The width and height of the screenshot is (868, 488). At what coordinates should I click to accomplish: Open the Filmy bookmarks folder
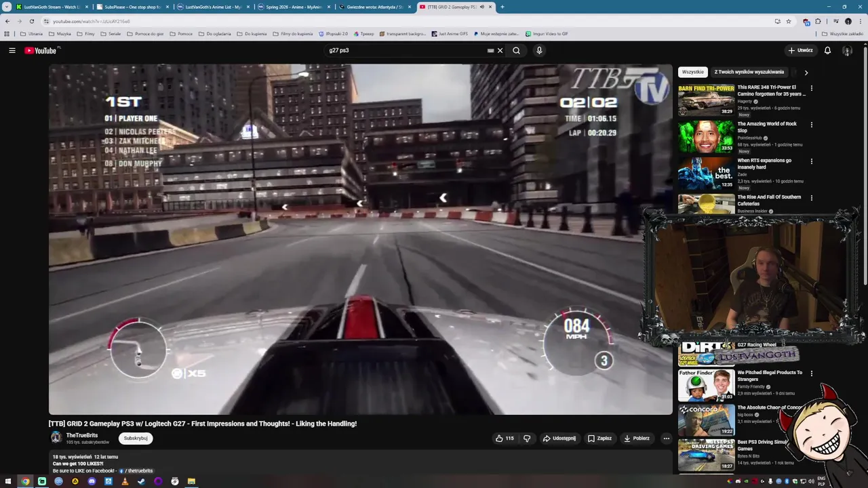85,33
